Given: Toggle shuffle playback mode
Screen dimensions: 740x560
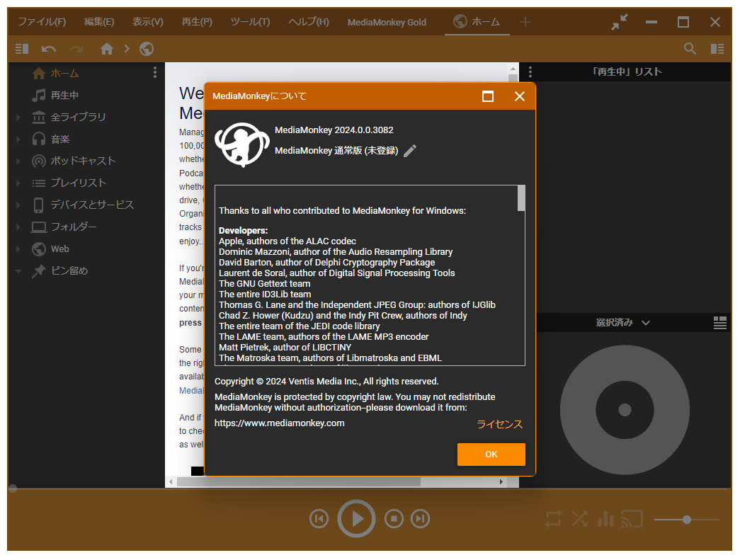Looking at the screenshot, I should click(x=579, y=518).
